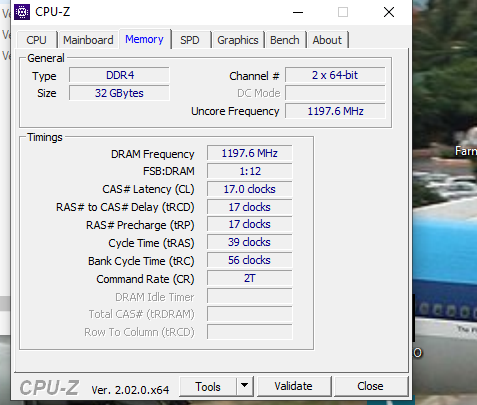Viewport: 477px width, 405px height.
Task: Click the CPU-Z app icon in title bar
Action: [22, 12]
